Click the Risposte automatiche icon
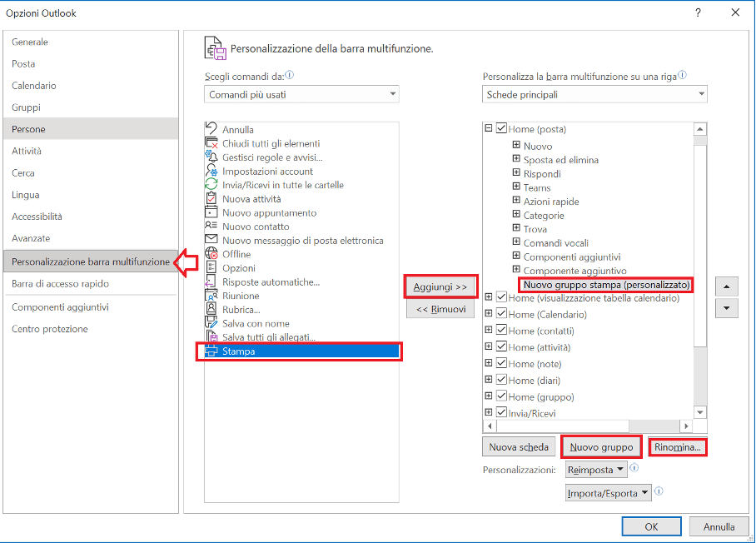Viewport: 756px width, 543px height. point(211,281)
